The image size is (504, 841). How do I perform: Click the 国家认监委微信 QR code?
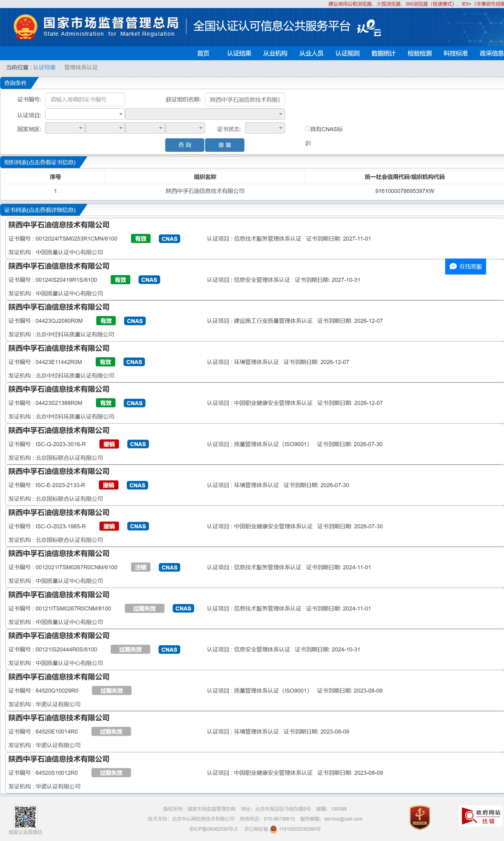point(25,816)
